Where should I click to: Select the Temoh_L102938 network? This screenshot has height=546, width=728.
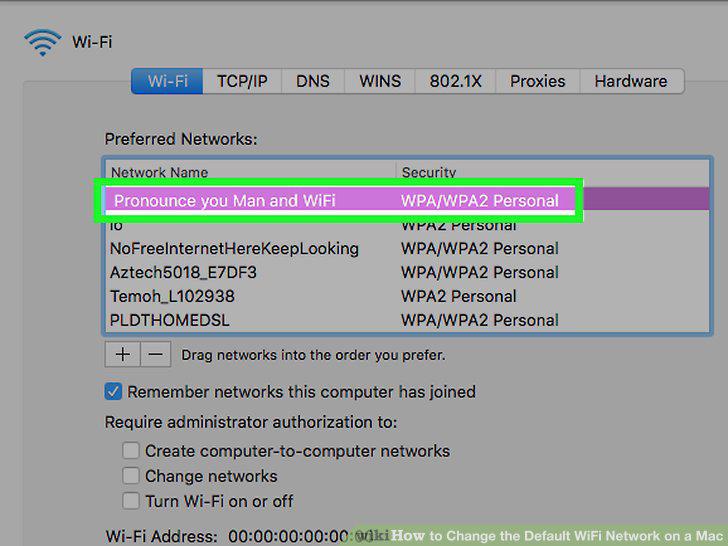point(407,297)
